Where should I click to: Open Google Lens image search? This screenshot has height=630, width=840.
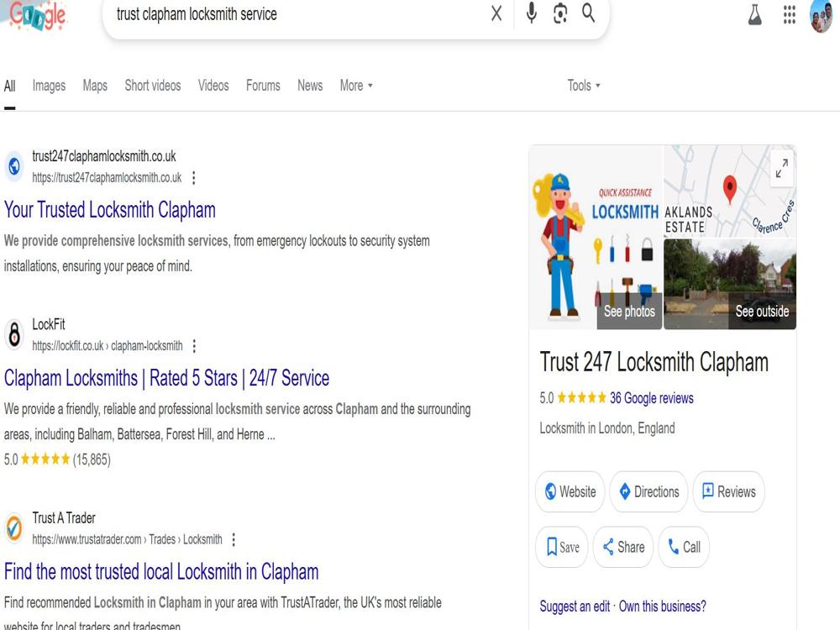[560, 13]
